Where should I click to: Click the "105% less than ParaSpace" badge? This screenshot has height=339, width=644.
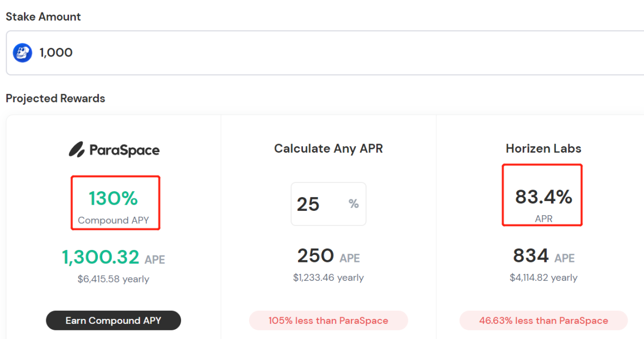(x=328, y=321)
